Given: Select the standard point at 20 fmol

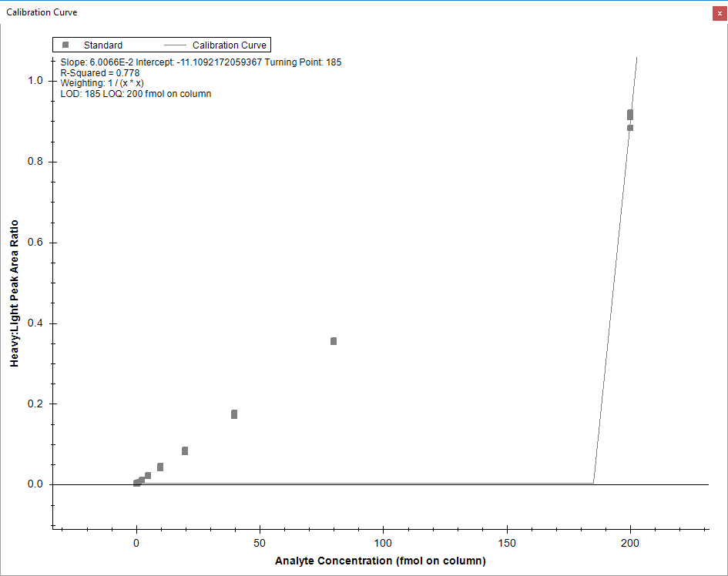Looking at the screenshot, I should (x=185, y=450).
